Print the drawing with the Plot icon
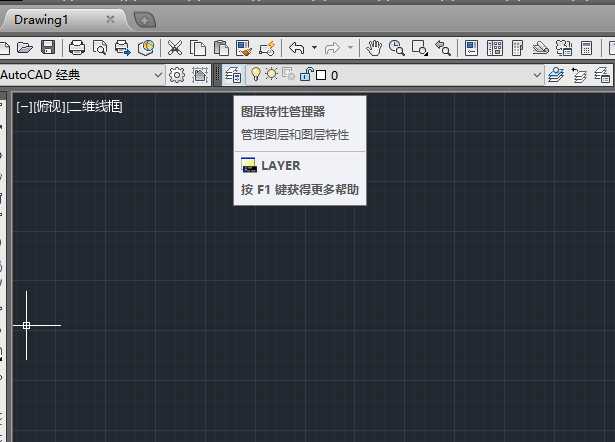This screenshot has height=442, width=615. tap(76, 48)
